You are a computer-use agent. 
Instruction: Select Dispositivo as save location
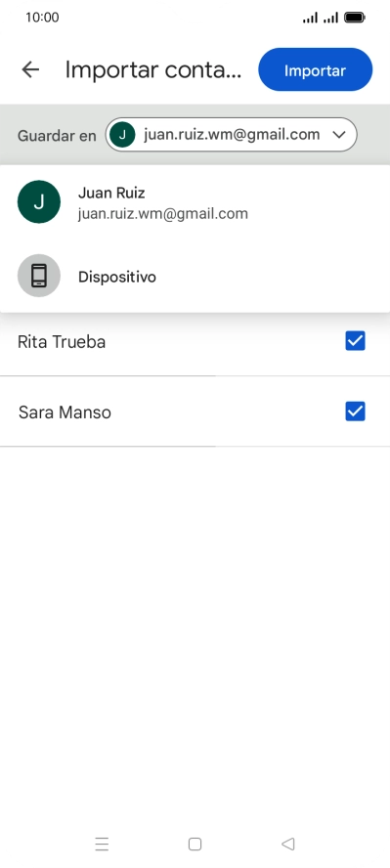pyautogui.click(x=195, y=276)
